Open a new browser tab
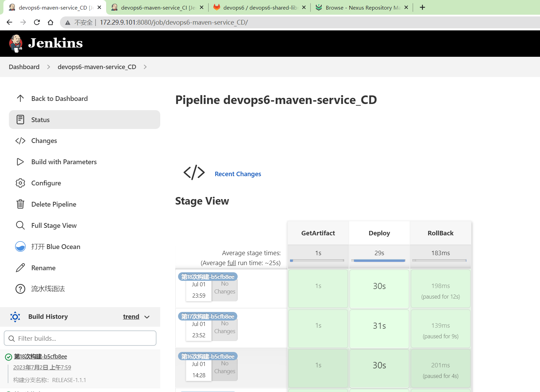540x392 pixels. point(423,7)
